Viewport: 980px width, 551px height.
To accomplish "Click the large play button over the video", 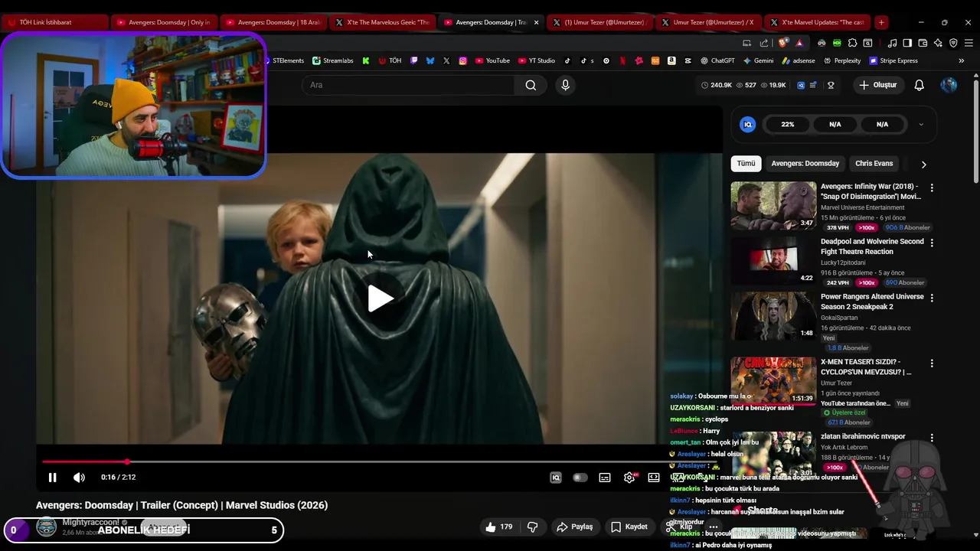I will coord(380,298).
